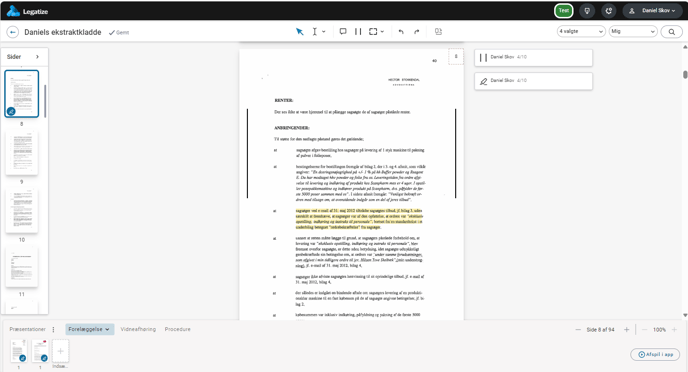Undo the last action
The height and width of the screenshot is (372, 688).
(x=401, y=32)
